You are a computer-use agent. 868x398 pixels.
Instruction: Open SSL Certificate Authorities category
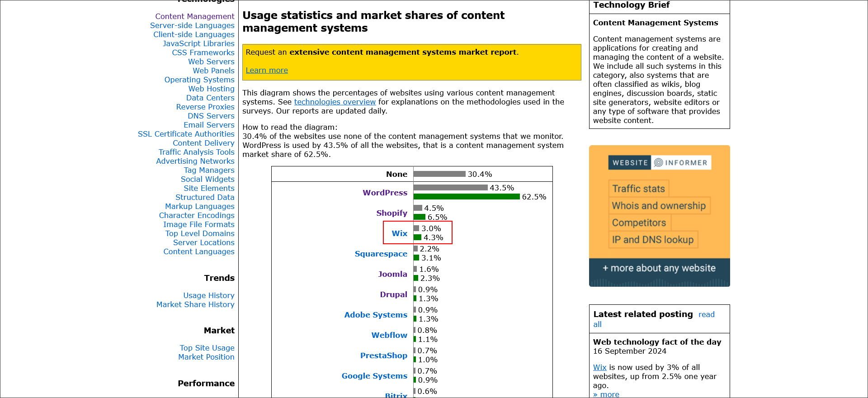(x=186, y=134)
